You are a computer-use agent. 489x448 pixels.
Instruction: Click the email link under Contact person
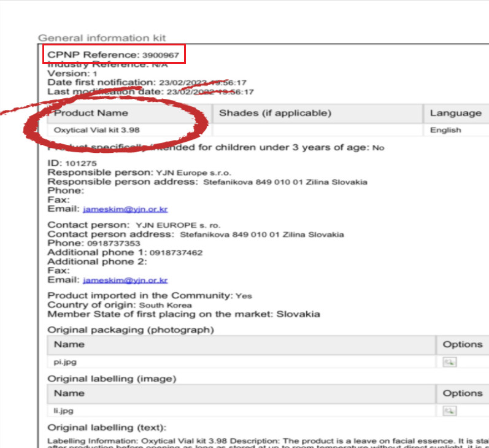(125, 280)
